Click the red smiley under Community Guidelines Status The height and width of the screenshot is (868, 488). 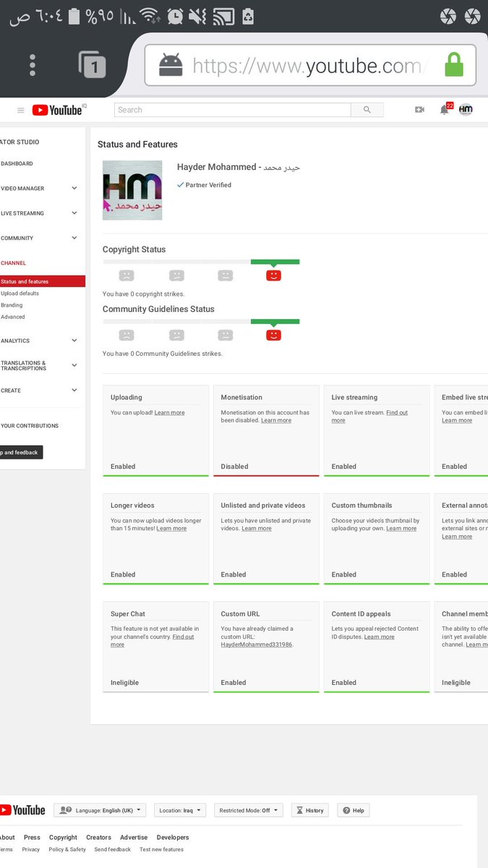[x=273, y=335]
